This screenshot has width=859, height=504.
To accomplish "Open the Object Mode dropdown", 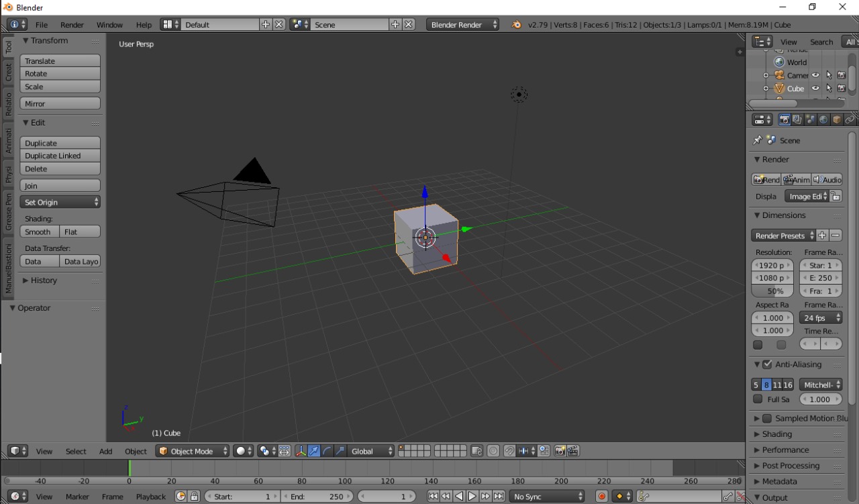I will [x=193, y=451].
